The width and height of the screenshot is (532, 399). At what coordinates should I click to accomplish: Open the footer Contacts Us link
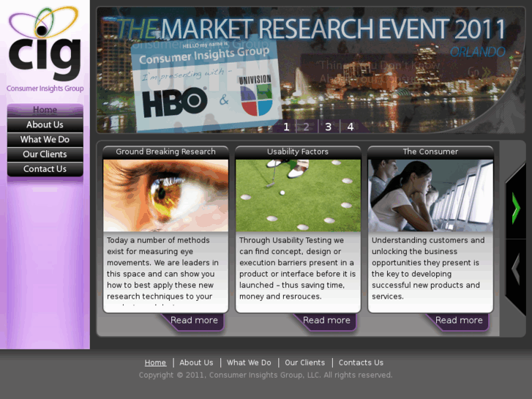click(361, 362)
